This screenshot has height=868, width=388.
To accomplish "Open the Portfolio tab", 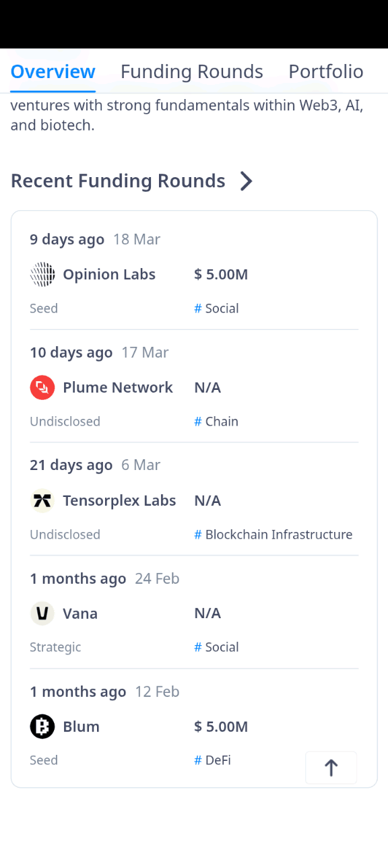I will click(x=326, y=71).
